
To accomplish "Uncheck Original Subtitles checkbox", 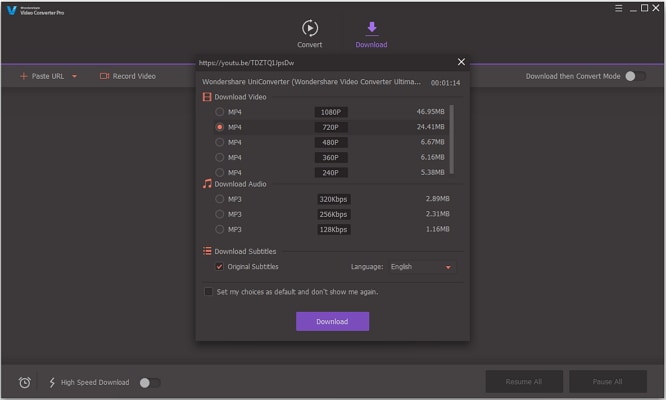I will (x=220, y=267).
